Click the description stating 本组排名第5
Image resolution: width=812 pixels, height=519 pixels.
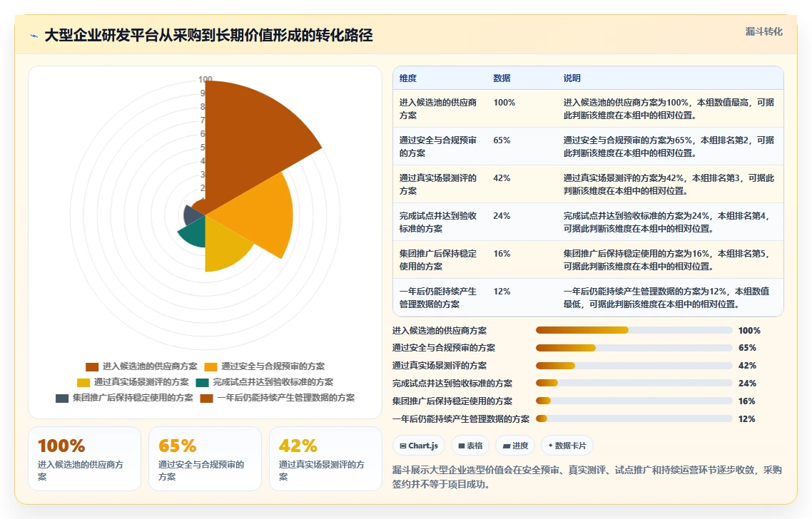(x=669, y=259)
